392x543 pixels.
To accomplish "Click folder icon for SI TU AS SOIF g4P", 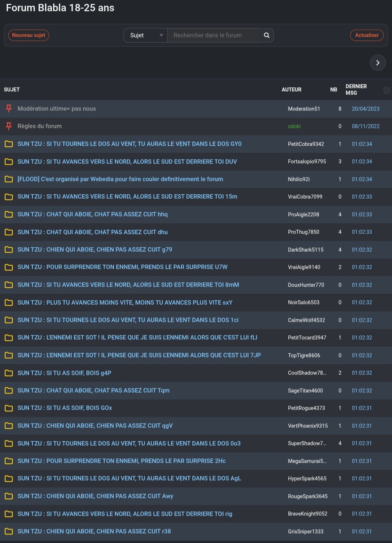I will point(9,373).
